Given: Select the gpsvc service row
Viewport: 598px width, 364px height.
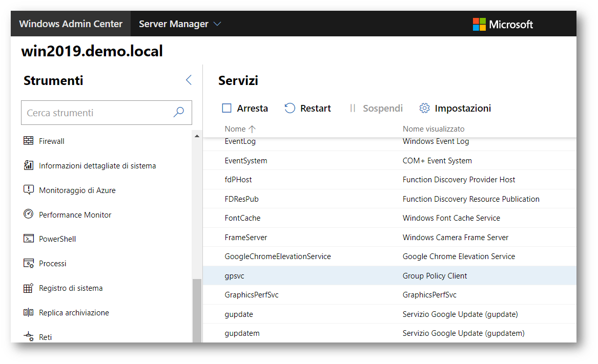Looking at the screenshot, I should coord(389,275).
